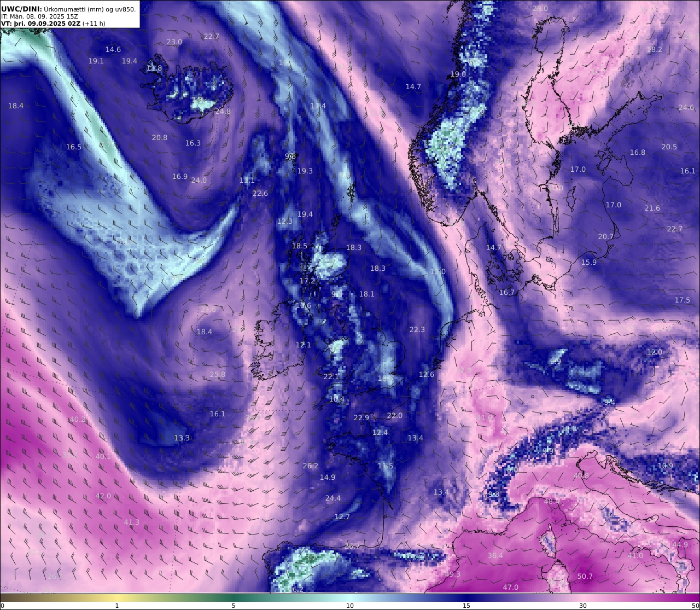Click the map value 16.8
The width and height of the screenshot is (700, 610).
click(638, 153)
